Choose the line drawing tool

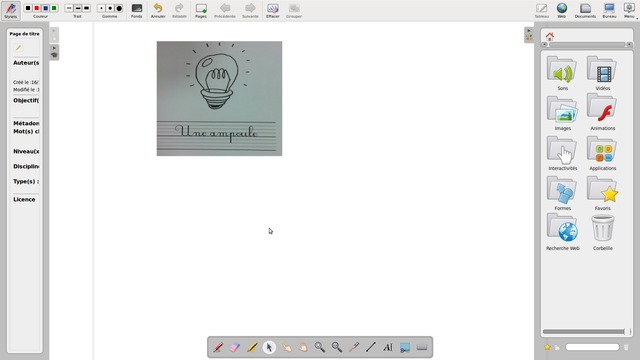[371, 347]
